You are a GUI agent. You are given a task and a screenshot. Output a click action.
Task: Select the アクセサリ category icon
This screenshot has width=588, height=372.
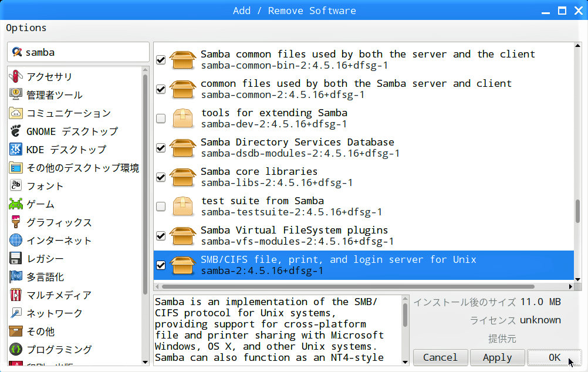click(16, 76)
